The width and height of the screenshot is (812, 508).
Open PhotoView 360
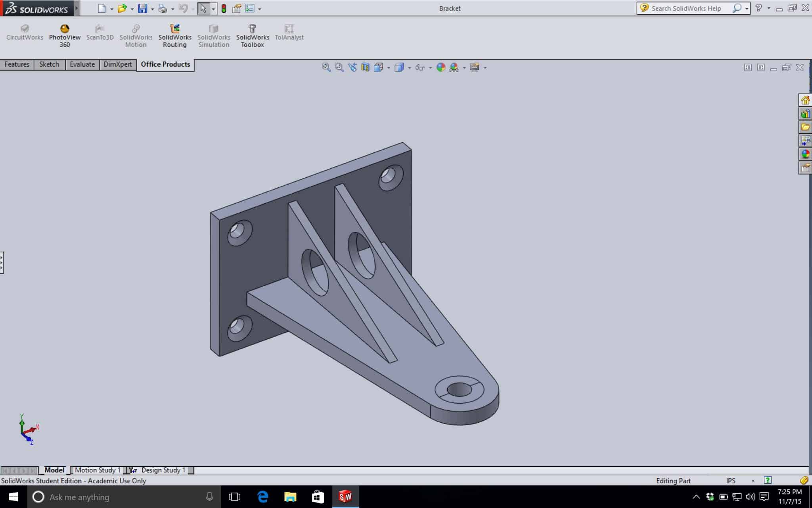[x=65, y=35]
